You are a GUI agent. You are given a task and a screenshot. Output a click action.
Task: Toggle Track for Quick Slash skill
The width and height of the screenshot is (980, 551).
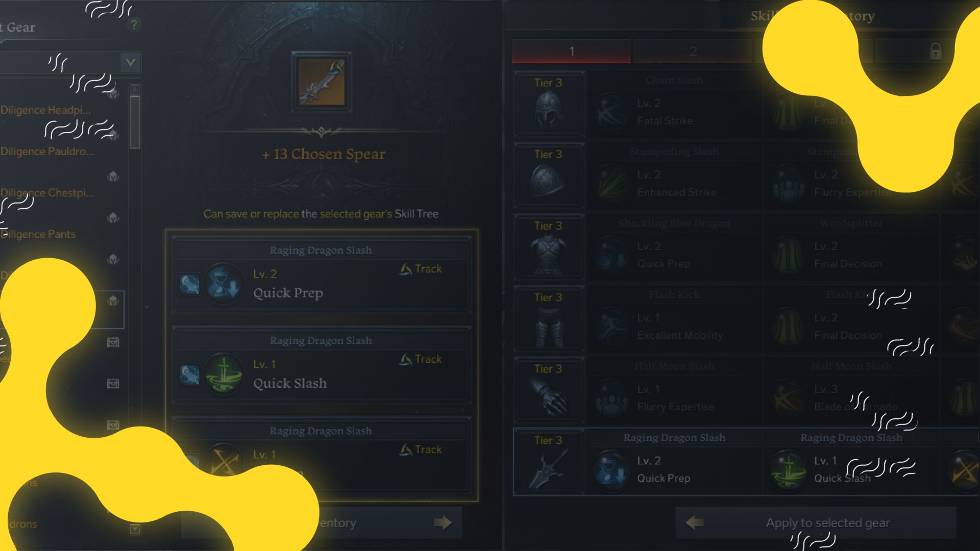421,359
